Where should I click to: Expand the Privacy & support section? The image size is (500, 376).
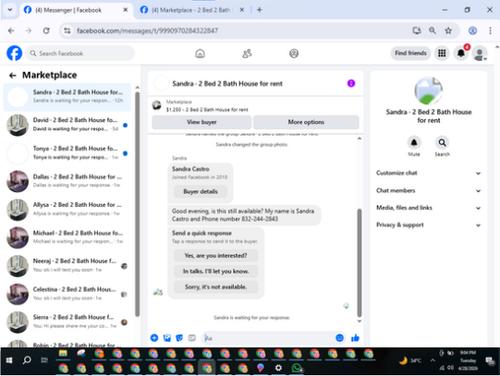pyautogui.click(x=428, y=225)
